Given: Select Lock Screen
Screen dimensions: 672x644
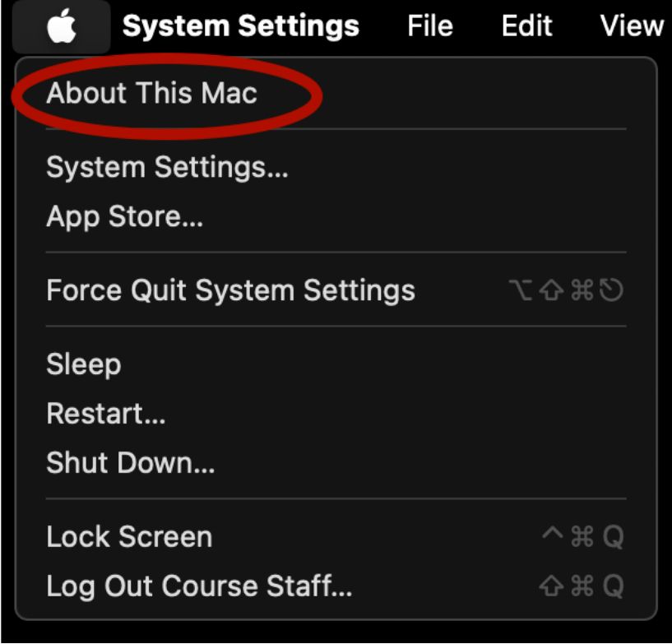Looking at the screenshot, I should click(x=129, y=535).
